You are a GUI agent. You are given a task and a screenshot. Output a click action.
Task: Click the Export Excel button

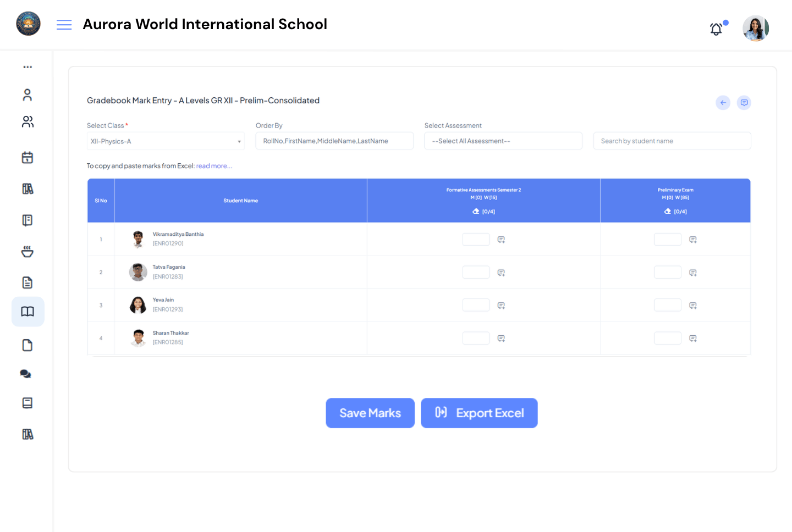[x=479, y=413]
